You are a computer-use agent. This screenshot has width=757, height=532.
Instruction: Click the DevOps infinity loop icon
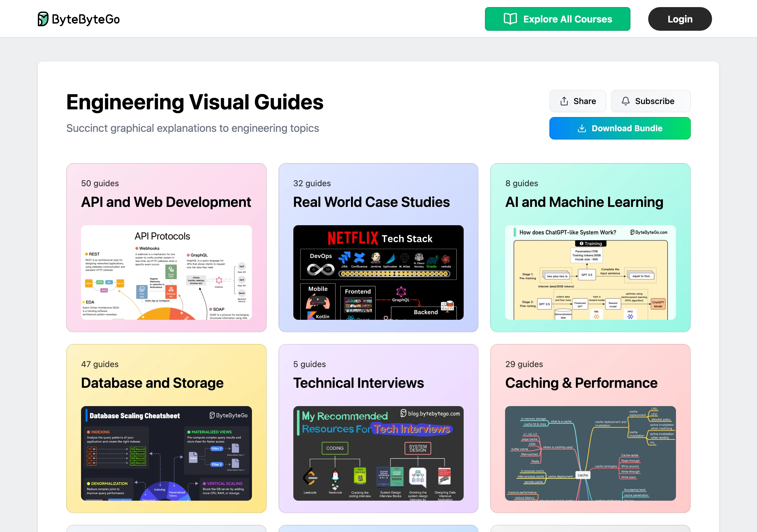click(321, 270)
